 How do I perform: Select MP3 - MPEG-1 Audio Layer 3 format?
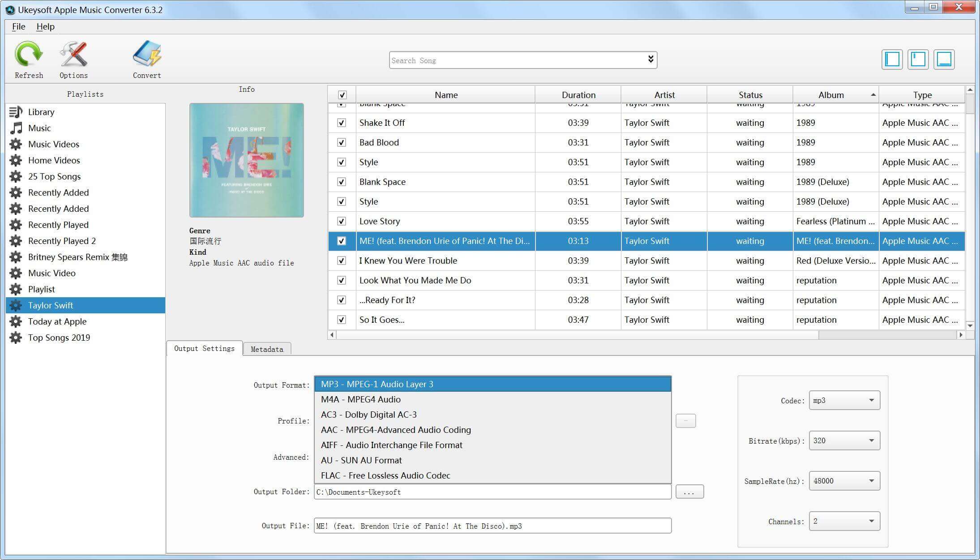pyautogui.click(x=493, y=384)
